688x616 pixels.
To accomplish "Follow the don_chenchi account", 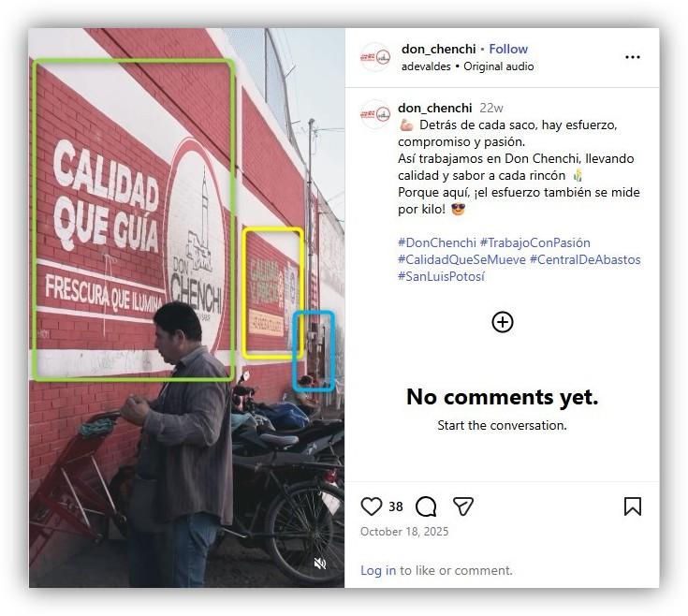I will (508, 49).
